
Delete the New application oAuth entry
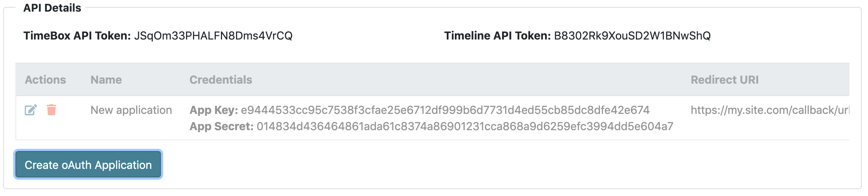(51, 110)
